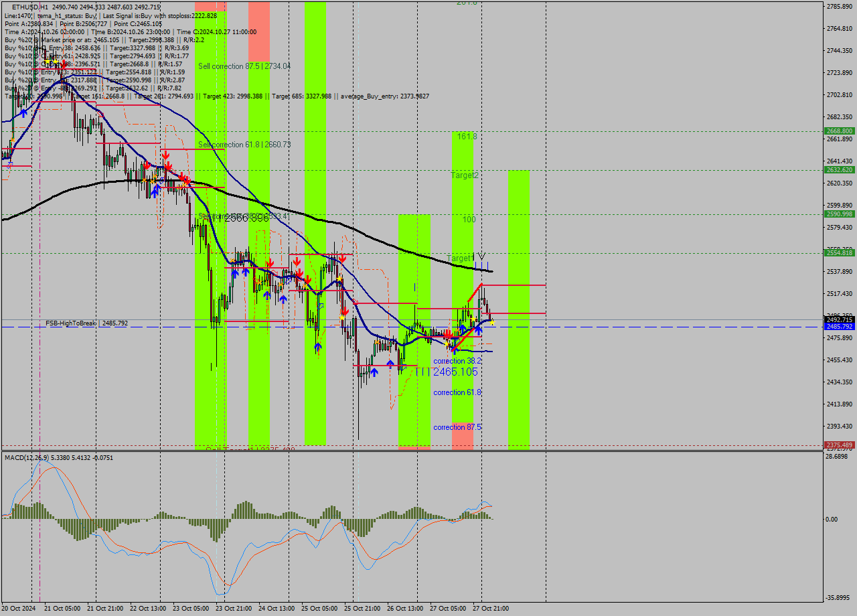Viewport: 857px width, 616px height.
Task: Click the '21 Oct 21:00' time axis label
Action: point(105,609)
